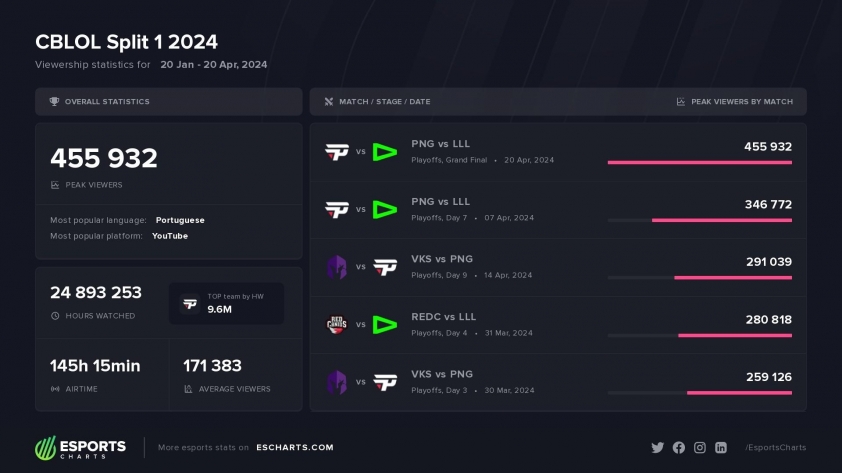The width and height of the screenshot is (842, 473).
Task: Click the chart icon beside Peak Viewers By Match
Action: click(x=680, y=101)
